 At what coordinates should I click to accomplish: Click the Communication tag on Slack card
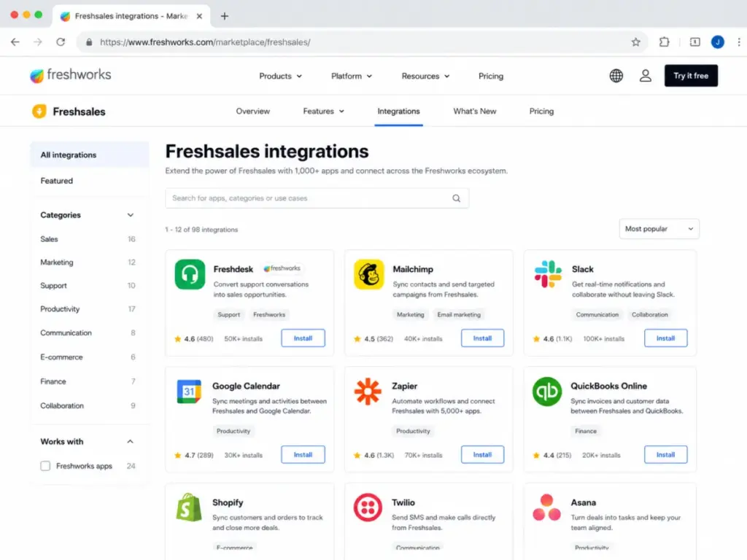click(597, 315)
